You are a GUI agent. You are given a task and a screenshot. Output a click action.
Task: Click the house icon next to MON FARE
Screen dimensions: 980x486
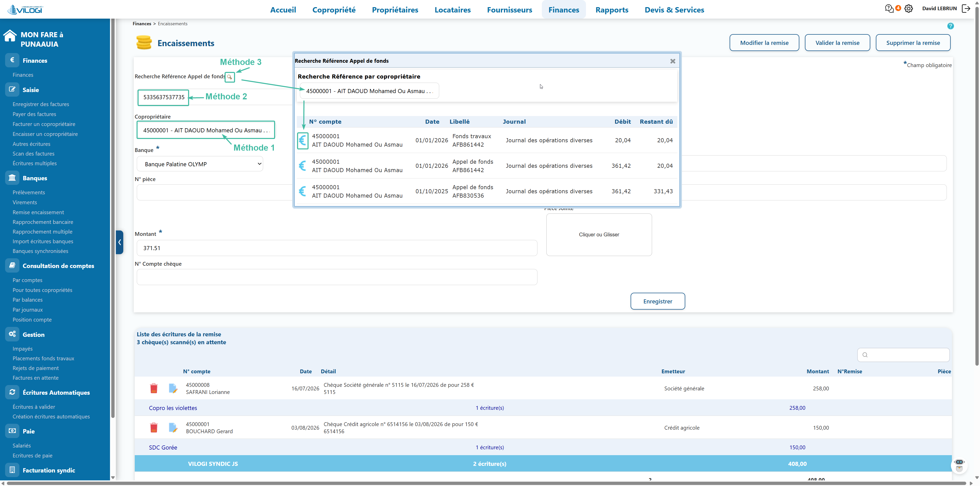click(10, 36)
